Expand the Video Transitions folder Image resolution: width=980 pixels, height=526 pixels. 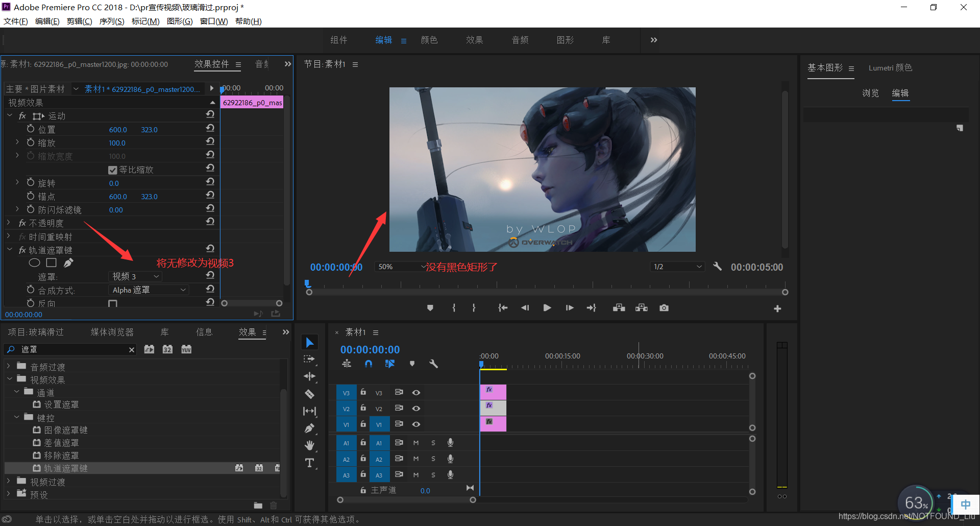tap(8, 482)
